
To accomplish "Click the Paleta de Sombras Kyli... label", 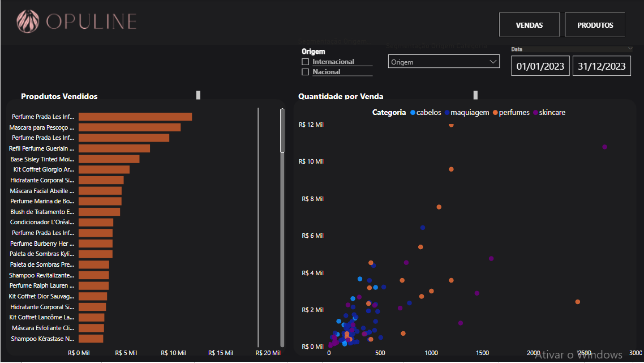I will tap(42, 254).
